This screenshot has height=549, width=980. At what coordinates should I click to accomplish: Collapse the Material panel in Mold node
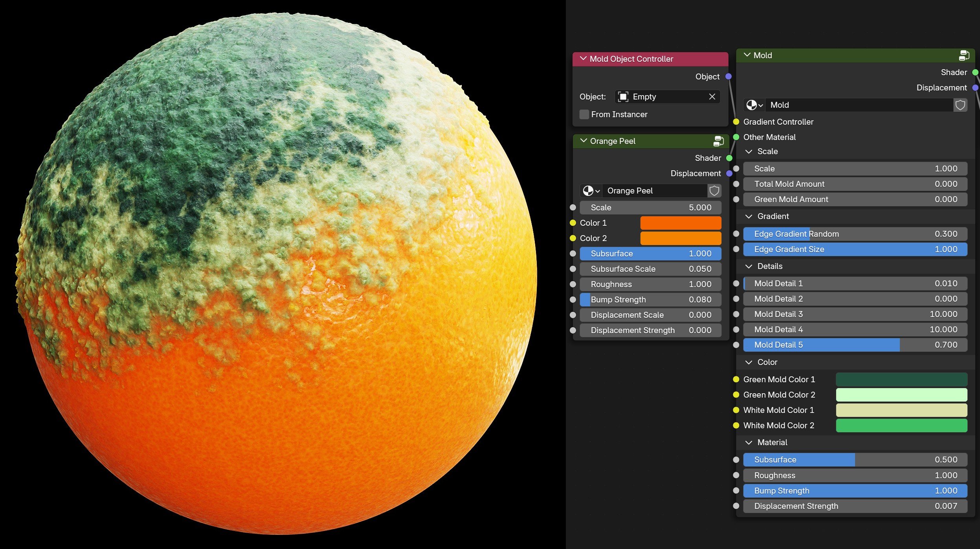click(x=749, y=442)
